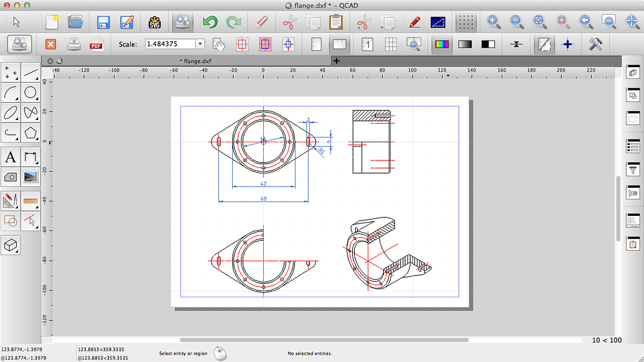Viewport: 644px width, 362px height.
Task: Open the arc tools menu
Action: (11, 92)
